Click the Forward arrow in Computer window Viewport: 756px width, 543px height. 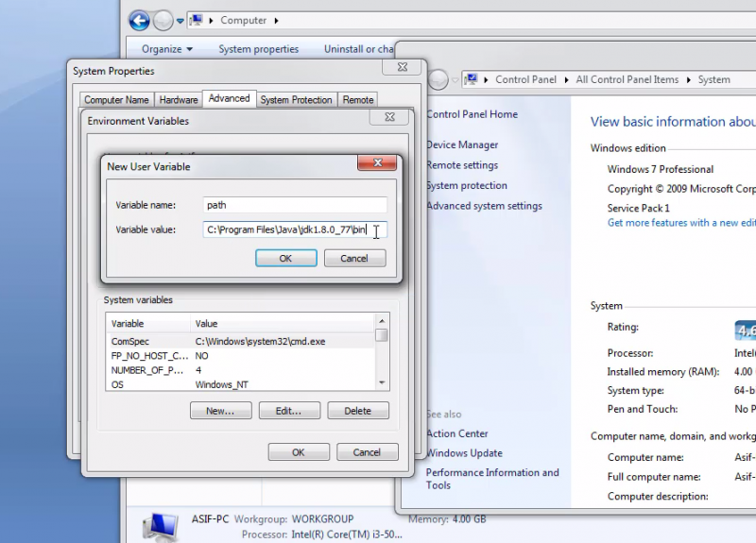point(163,21)
